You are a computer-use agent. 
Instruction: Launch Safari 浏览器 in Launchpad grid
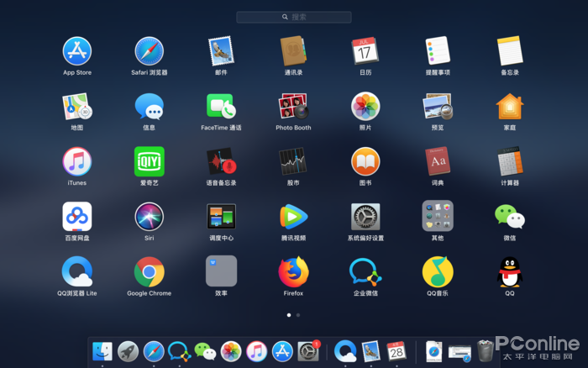[150, 51]
